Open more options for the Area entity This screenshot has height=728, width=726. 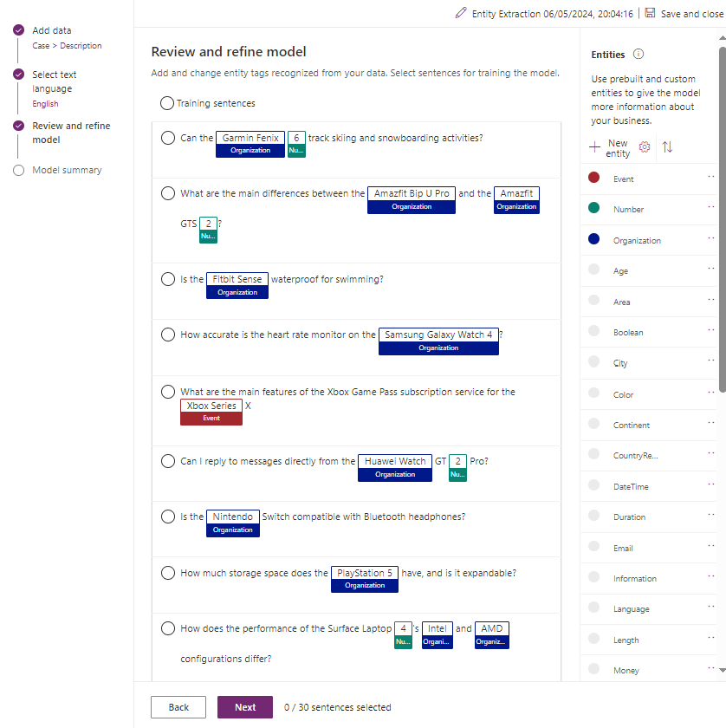pyautogui.click(x=710, y=300)
